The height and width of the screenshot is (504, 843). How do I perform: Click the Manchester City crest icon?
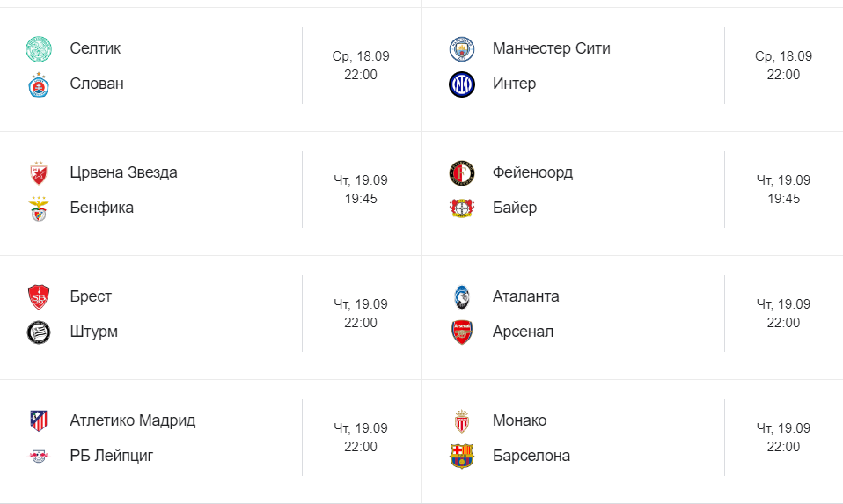[462, 49]
